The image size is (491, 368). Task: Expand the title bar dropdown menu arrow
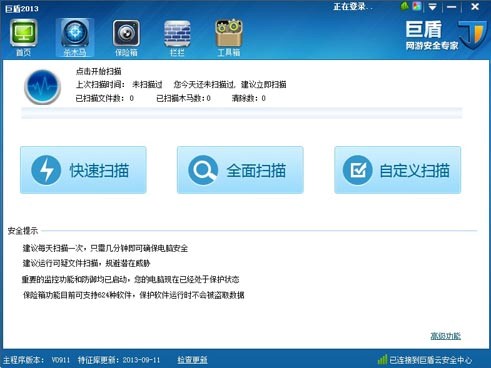click(432, 7)
